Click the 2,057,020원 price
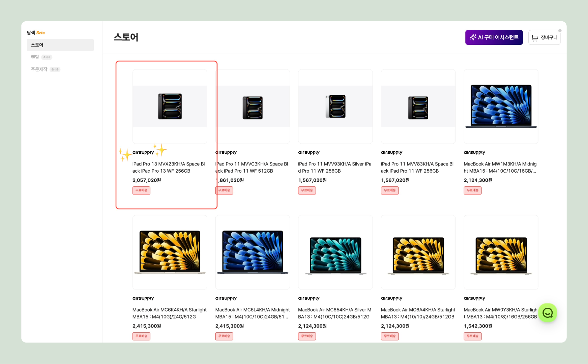Viewport: 588px width, 364px height. tap(147, 180)
